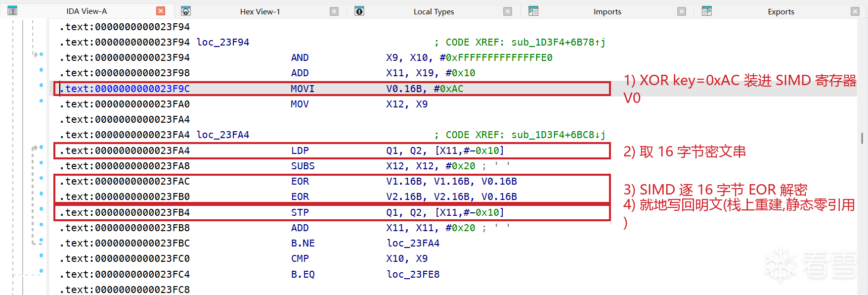Click the STP mnemonic at 23FB4
Viewport: 868px width, 295px height.
(300, 212)
